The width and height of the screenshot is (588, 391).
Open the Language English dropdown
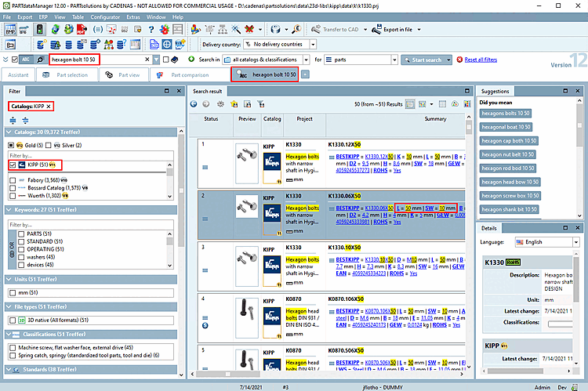pos(576,242)
